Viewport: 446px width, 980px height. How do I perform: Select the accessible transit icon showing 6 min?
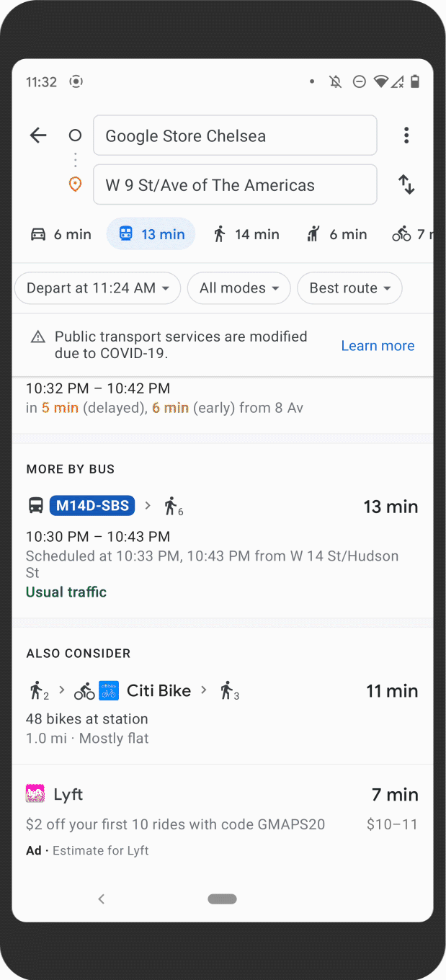[x=313, y=233]
